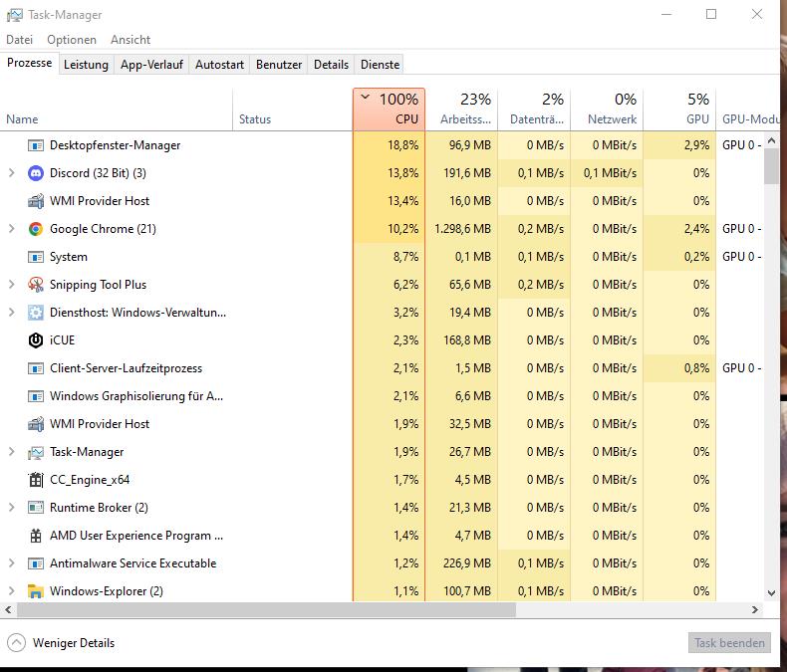Click the horizontal scrollbar thumb
This screenshot has height=672, width=787.
[267, 610]
